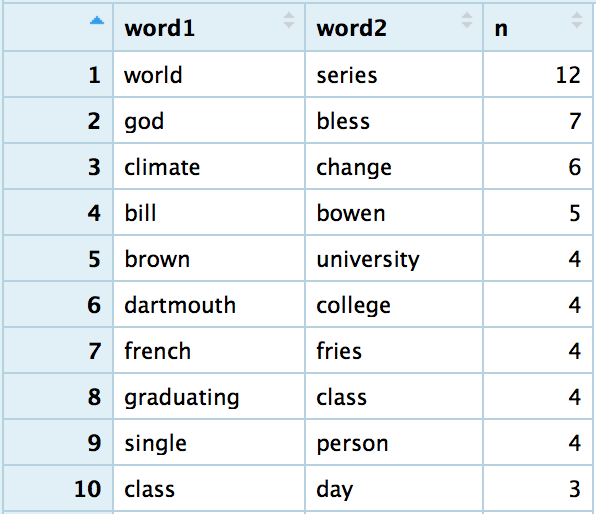Select row number 10 header
This screenshot has width=596, height=514.
[58, 489]
